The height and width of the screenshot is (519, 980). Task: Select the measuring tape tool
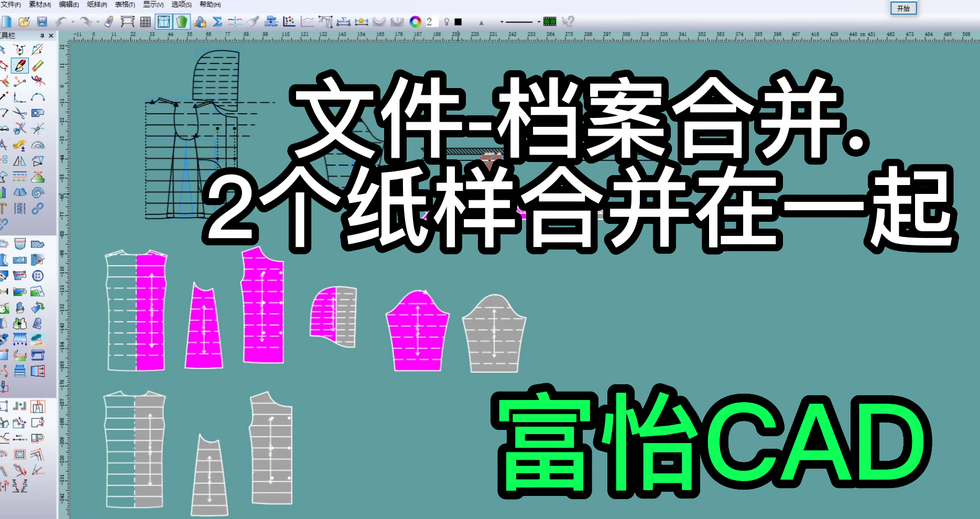20,145
